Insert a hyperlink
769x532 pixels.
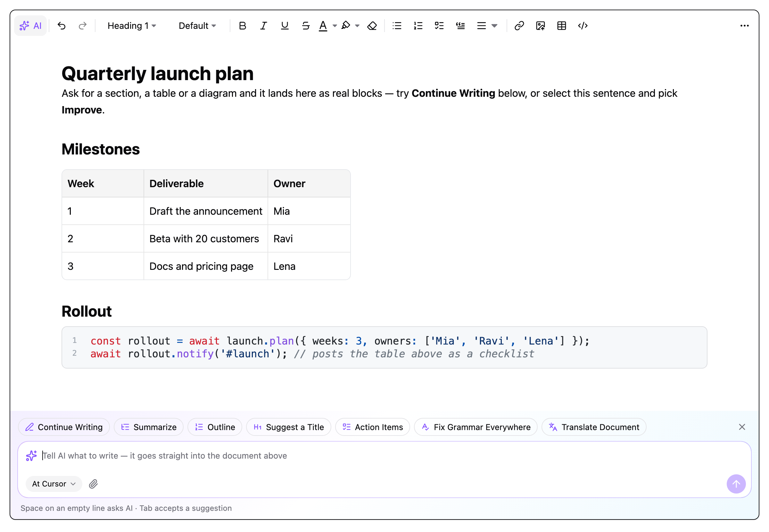519,26
